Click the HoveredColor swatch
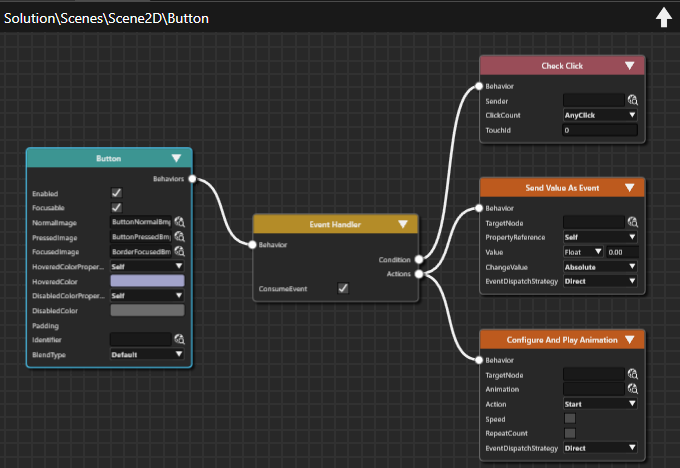 point(147,281)
